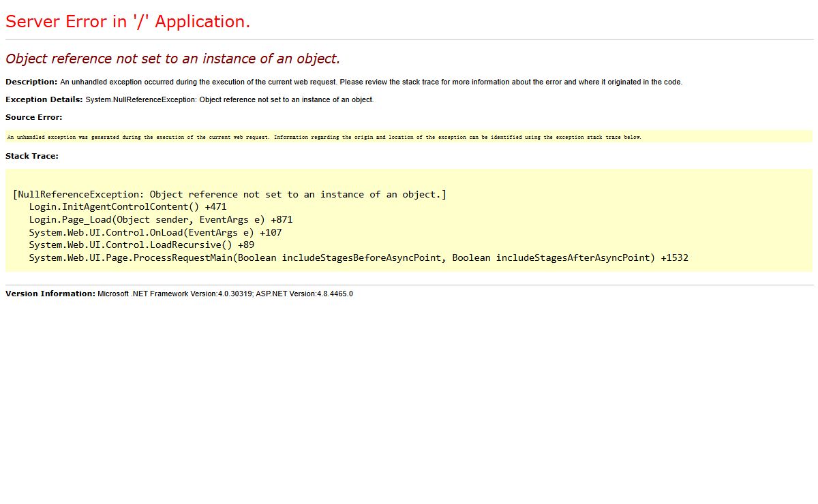The image size is (818, 504).
Task: Click the "Login.InitAgentControlContent() +471" line
Action: [x=127, y=207]
